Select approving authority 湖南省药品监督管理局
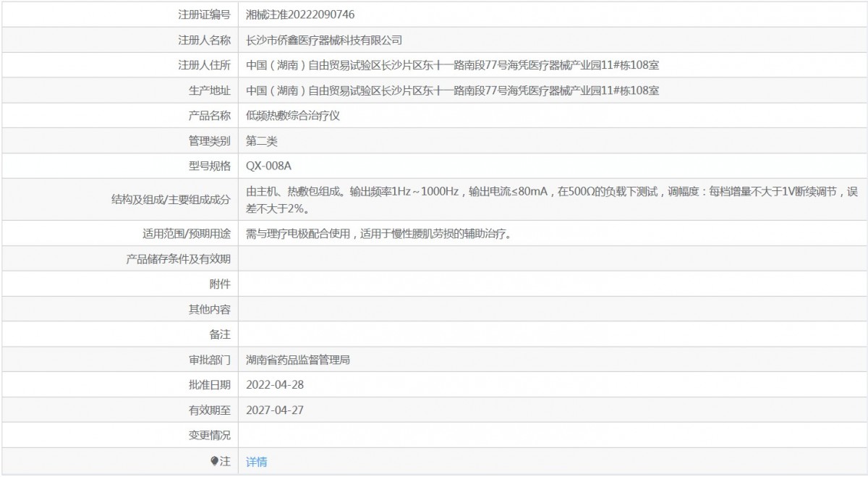This screenshot has width=868, height=477. click(x=298, y=360)
